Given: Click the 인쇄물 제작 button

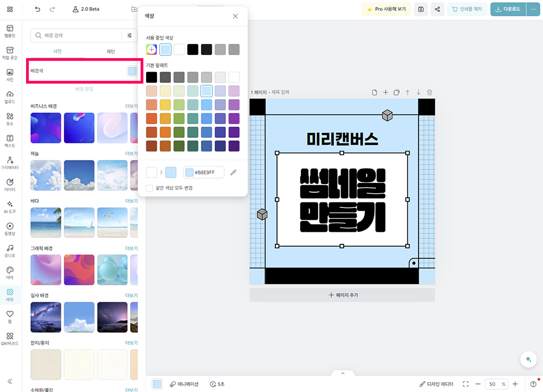Looking at the screenshot, I should [467, 9].
